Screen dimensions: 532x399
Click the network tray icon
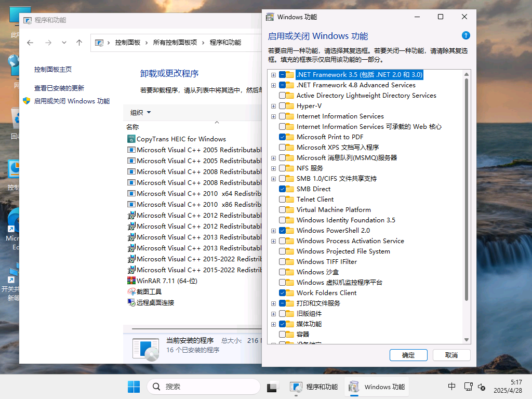tap(468, 387)
